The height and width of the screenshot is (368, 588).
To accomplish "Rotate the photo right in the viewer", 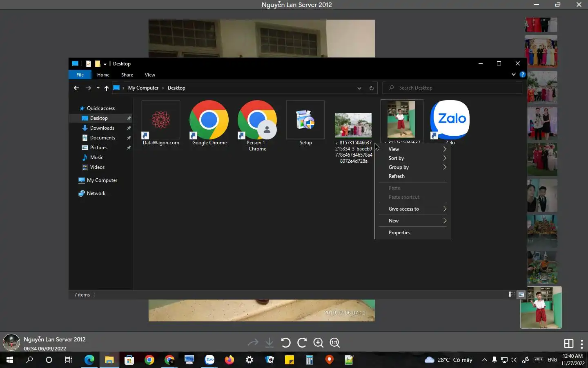I will tap(302, 343).
